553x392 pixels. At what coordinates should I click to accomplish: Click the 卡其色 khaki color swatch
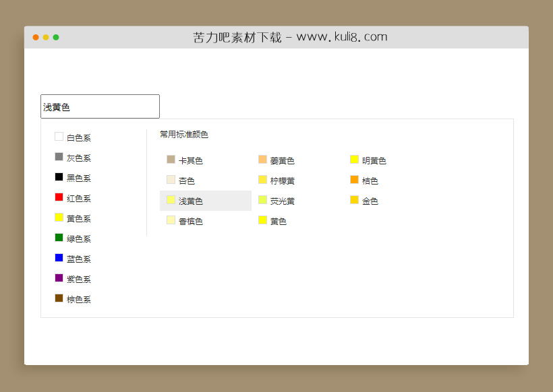(170, 160)
